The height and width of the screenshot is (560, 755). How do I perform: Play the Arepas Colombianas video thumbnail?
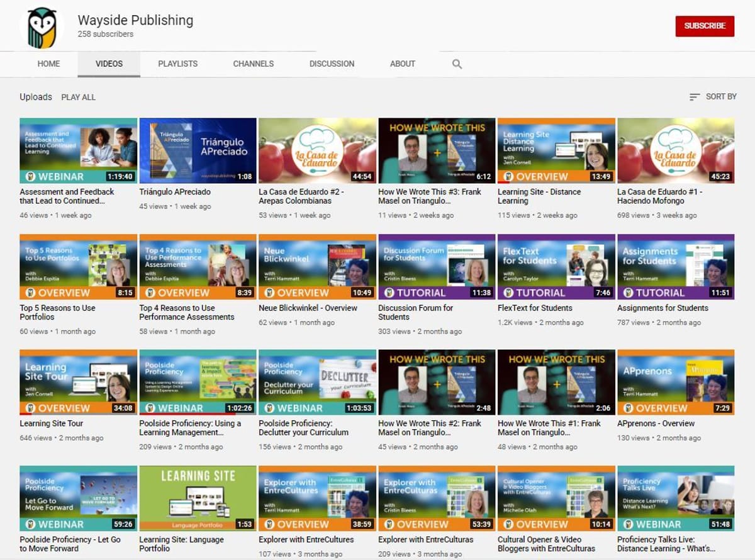point(317,151)
